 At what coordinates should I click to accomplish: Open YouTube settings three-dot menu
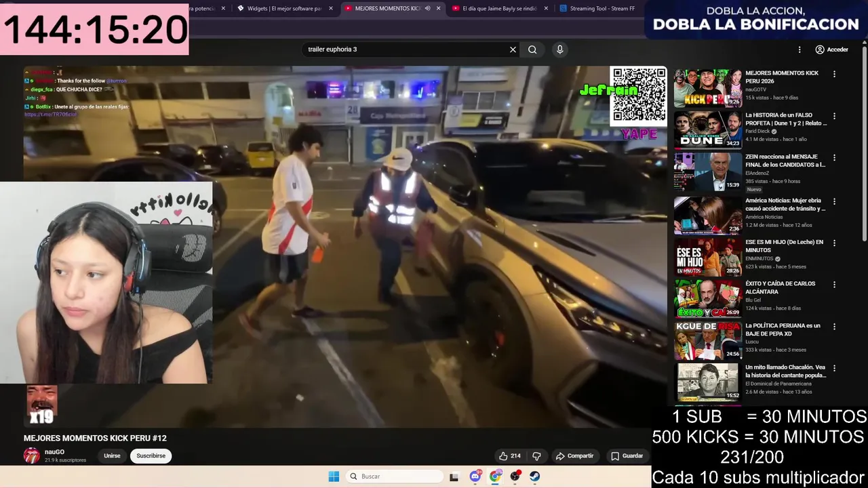[x=800, y=49]
